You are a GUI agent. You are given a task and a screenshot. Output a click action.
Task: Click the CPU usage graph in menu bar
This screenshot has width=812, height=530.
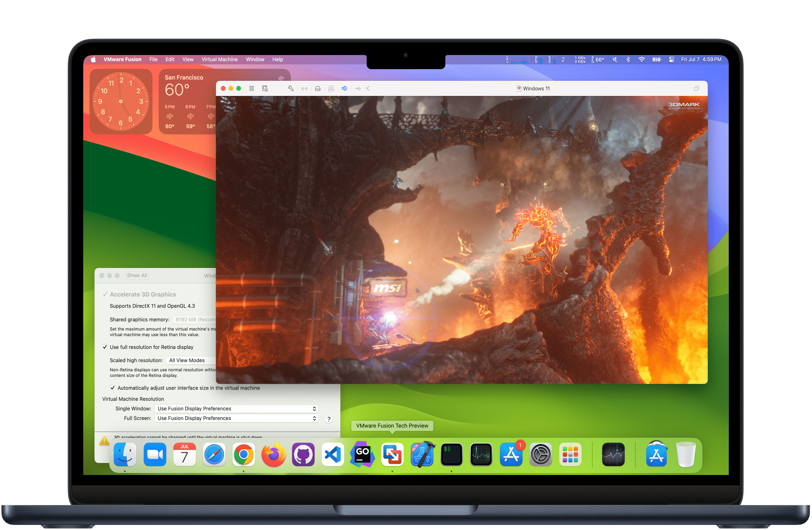(517, 59)
